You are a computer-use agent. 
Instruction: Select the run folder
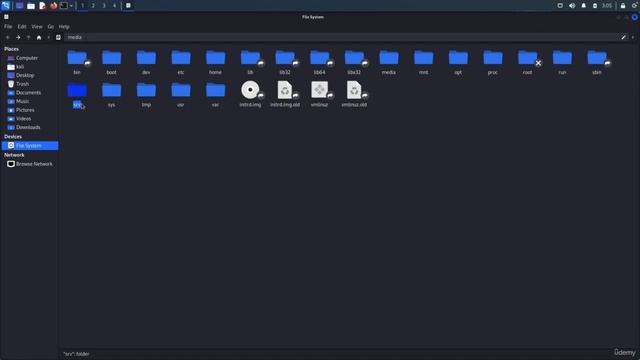click(562, 58)
